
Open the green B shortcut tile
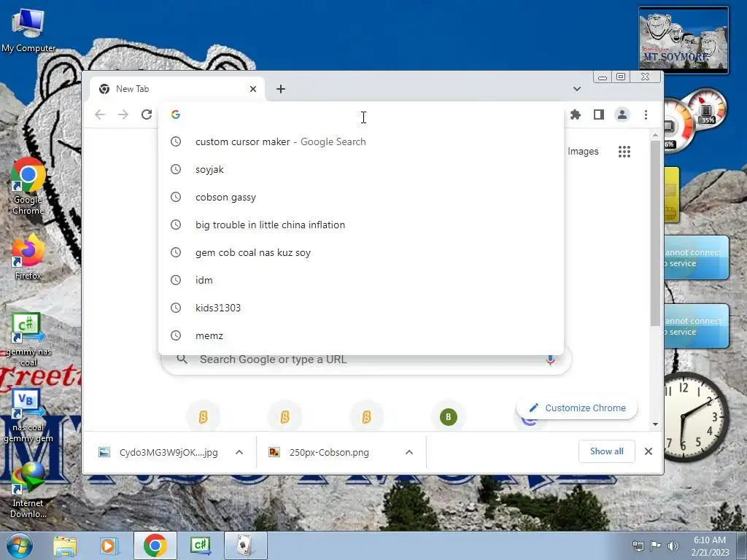(x=449, y=417)
